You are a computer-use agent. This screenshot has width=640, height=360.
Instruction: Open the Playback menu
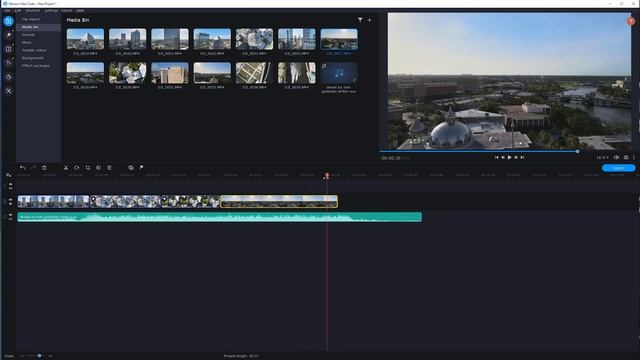tap(33, 11)
